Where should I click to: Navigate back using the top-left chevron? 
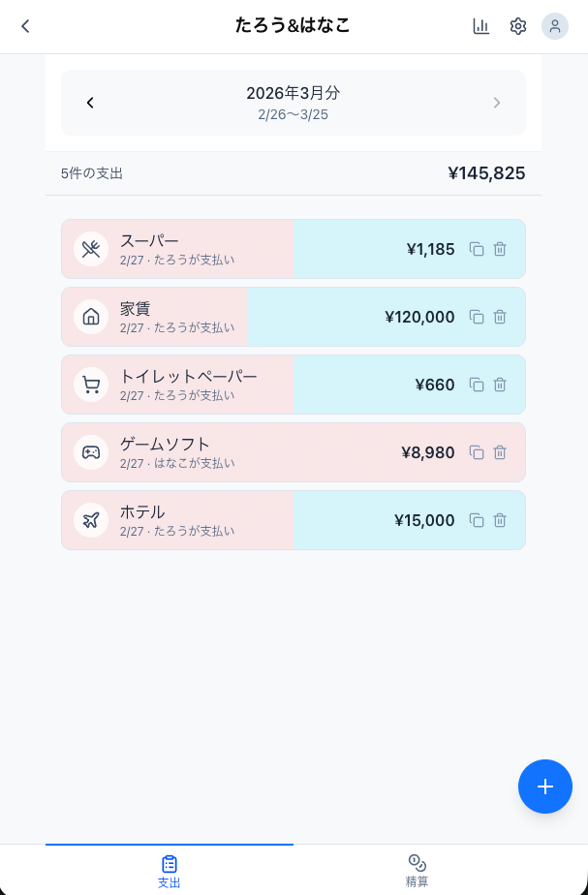[24, 26]
